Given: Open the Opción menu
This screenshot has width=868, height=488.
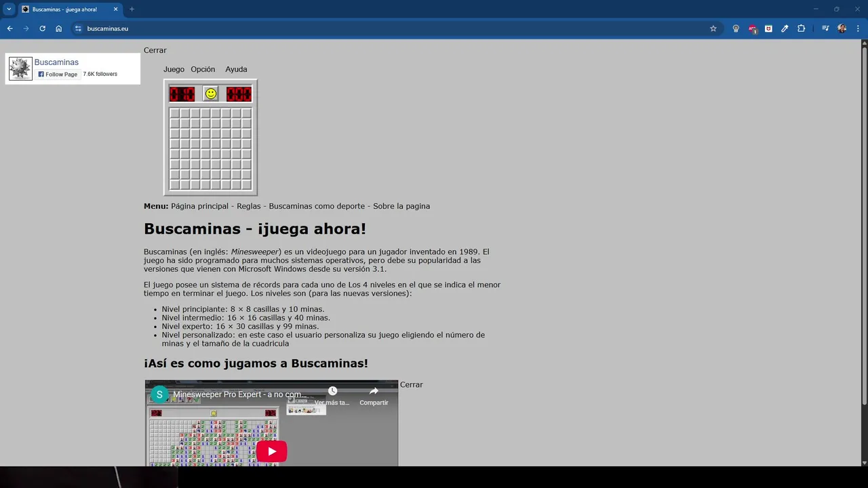Looking at the screenshot, I should [x=203, y=69].
